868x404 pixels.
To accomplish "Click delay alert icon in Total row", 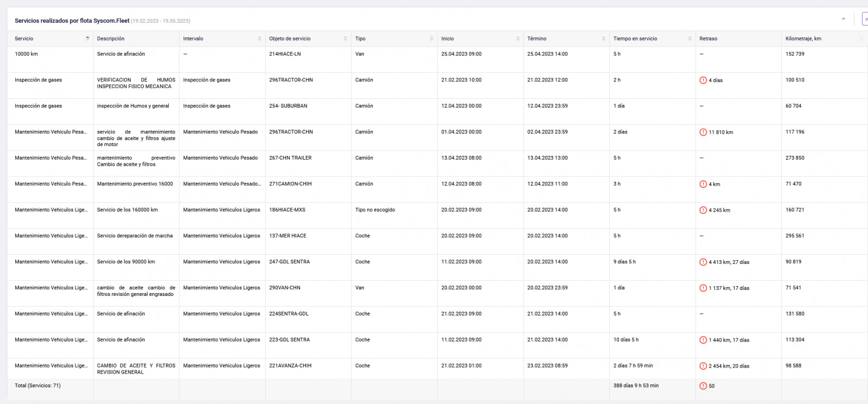I will [703, 386].
